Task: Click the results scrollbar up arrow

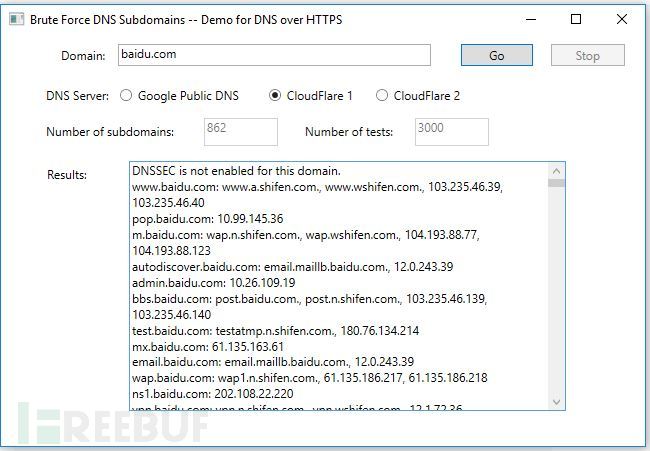Action: click(x=556, y=170)
